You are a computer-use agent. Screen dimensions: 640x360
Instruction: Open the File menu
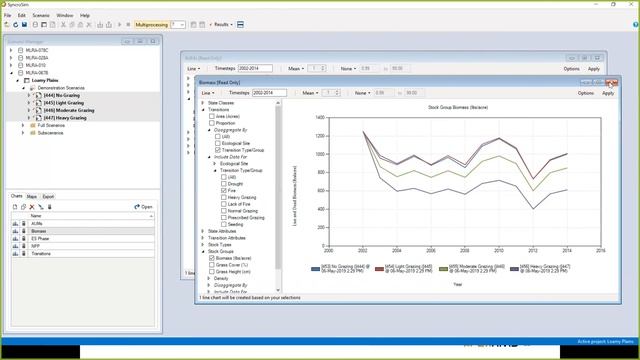pyautogui.click(x=7, y=16)
